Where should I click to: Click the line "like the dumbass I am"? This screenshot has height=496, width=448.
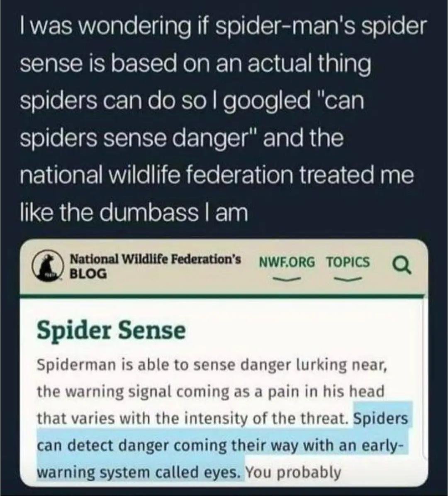click(x=134, y=212)
